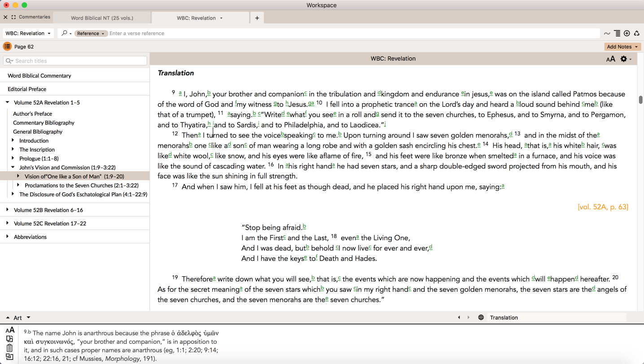Open footnote b after "Stop being afraid."
This screenshot has height=364, width=644.
click(304, 226)
